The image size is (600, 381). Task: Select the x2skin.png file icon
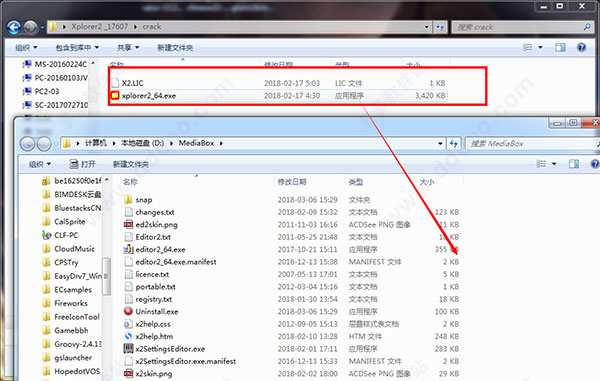point(128,374)
